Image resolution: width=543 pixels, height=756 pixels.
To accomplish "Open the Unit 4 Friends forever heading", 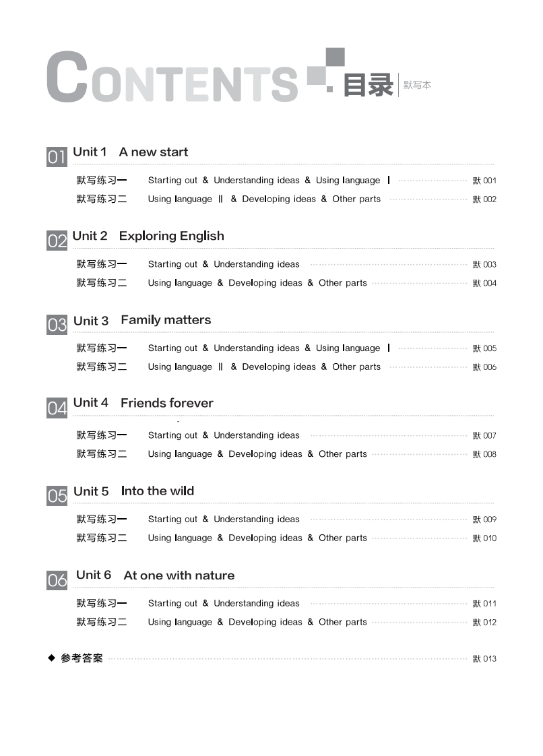I will (143, 403).
